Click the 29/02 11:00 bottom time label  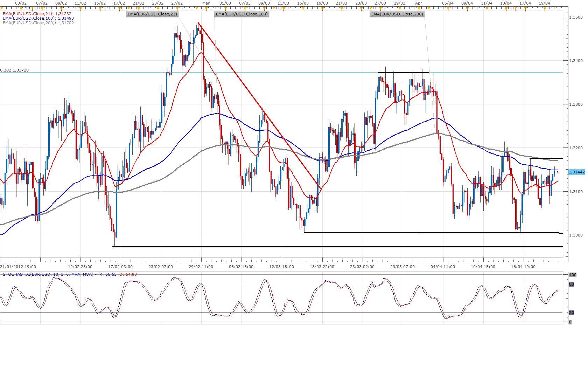[x=201, y=267]
